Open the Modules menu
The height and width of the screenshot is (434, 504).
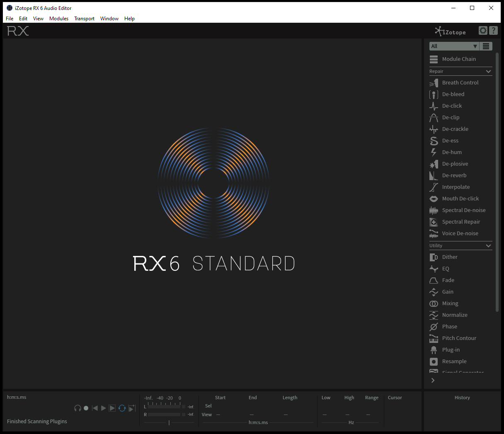(x=59, y=19)
